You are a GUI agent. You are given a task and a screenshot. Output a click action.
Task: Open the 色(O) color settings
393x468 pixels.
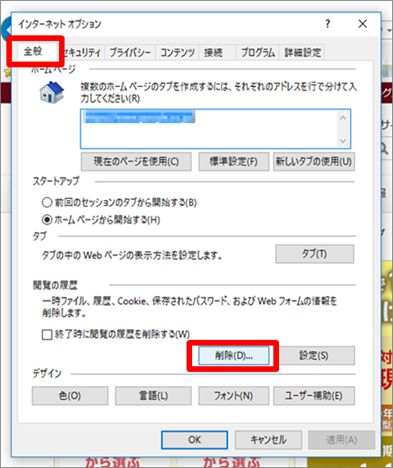coord(70,396)
